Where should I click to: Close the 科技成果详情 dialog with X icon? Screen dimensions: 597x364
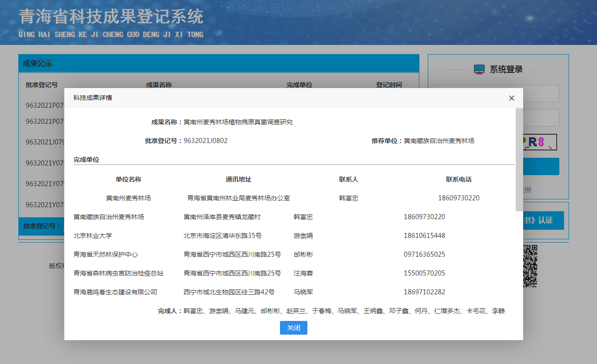click(512, 98)
